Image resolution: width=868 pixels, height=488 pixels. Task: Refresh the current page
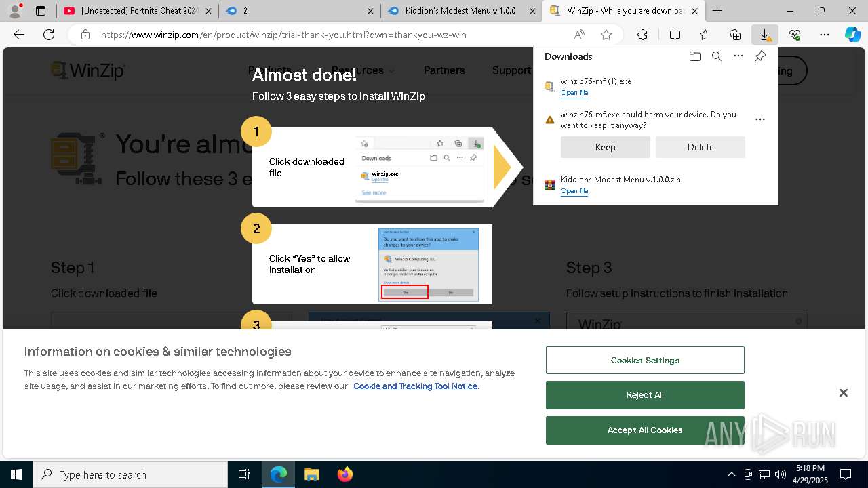click(x=49, y=35)
